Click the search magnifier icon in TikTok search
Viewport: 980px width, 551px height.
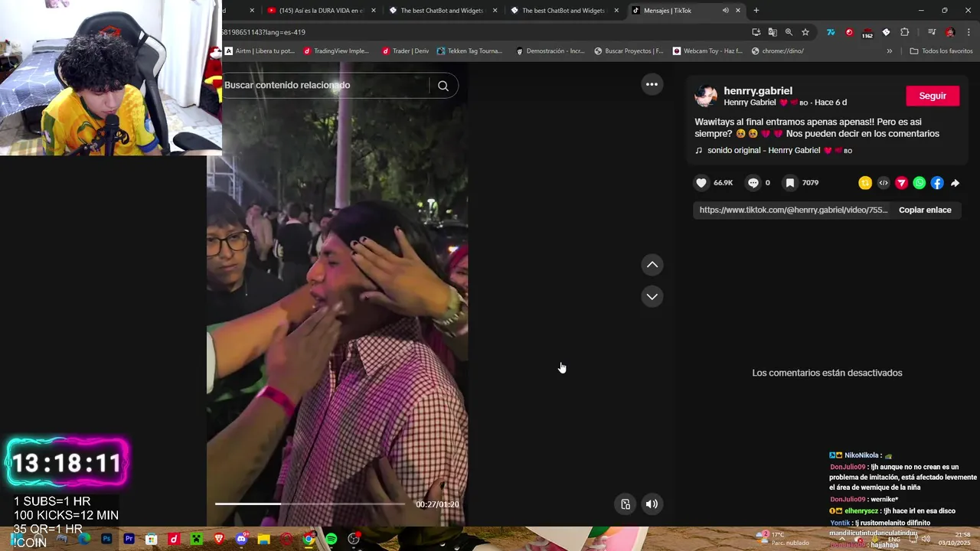click(443, 86)
